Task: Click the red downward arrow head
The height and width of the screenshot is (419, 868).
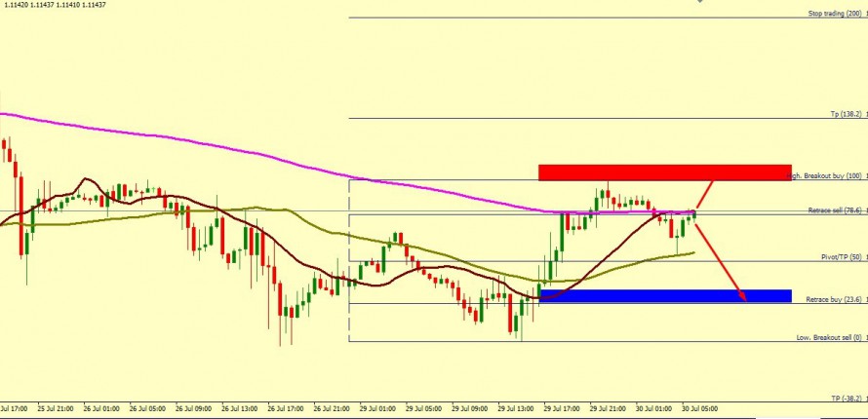Action: pyautogui.click(x=743, y=296)
